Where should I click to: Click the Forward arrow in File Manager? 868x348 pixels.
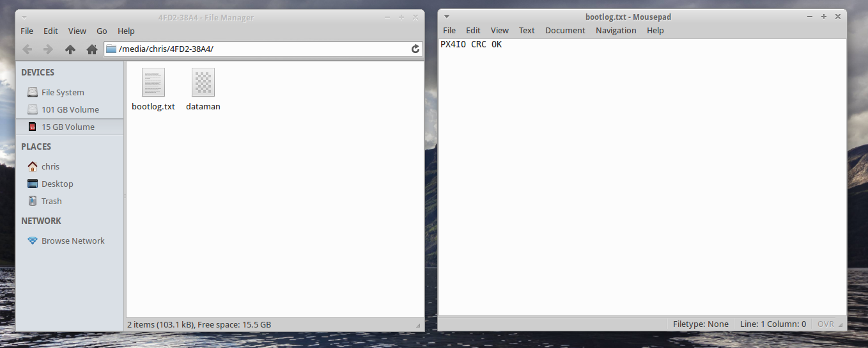click(x=48, y=49)
